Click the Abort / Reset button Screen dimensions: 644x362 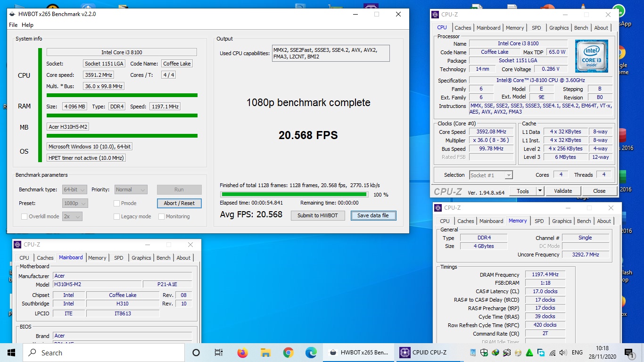point(179,203)
